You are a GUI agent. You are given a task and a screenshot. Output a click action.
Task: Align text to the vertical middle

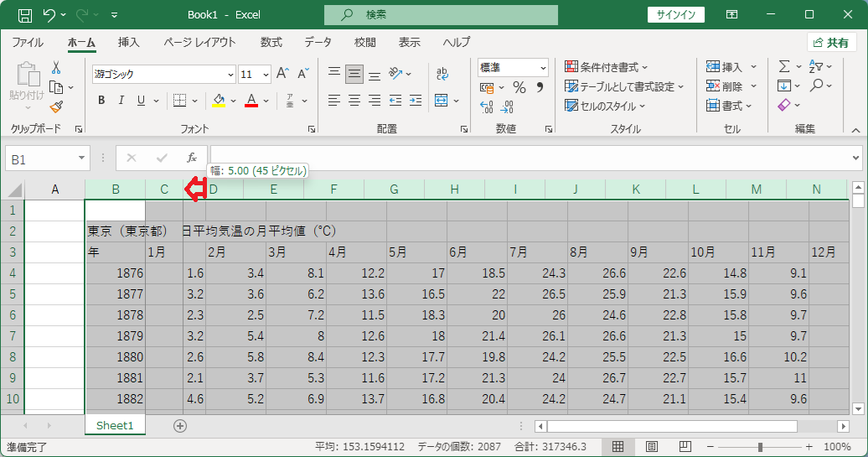click(354, 73)
